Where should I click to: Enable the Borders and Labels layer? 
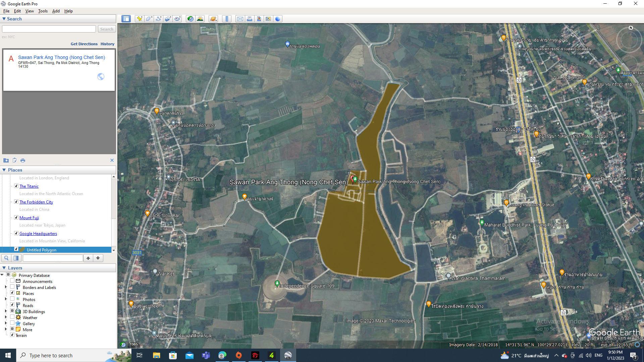pyautogui.click(x=12, y=287)
